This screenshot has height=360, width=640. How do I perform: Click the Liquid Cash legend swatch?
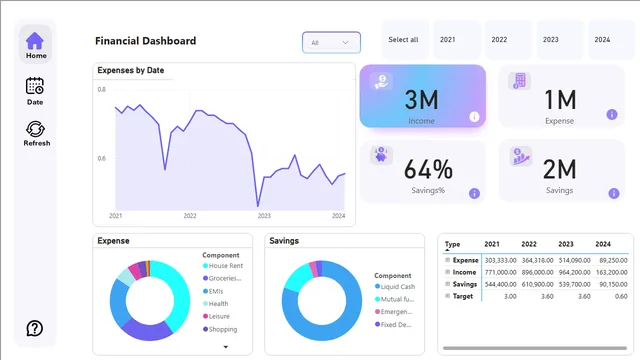click(x=377, y=287)
